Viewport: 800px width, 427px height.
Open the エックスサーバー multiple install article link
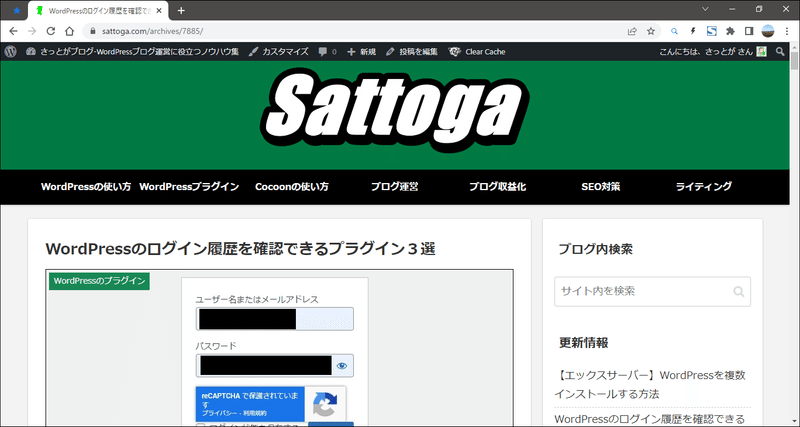point(650,385)
